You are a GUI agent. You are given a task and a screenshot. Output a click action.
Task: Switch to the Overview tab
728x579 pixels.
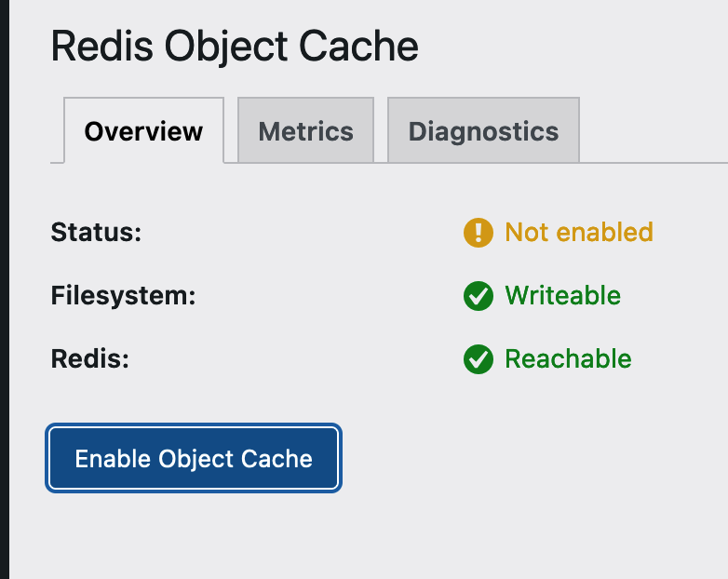pyautogui.click(x=143, y=131)
